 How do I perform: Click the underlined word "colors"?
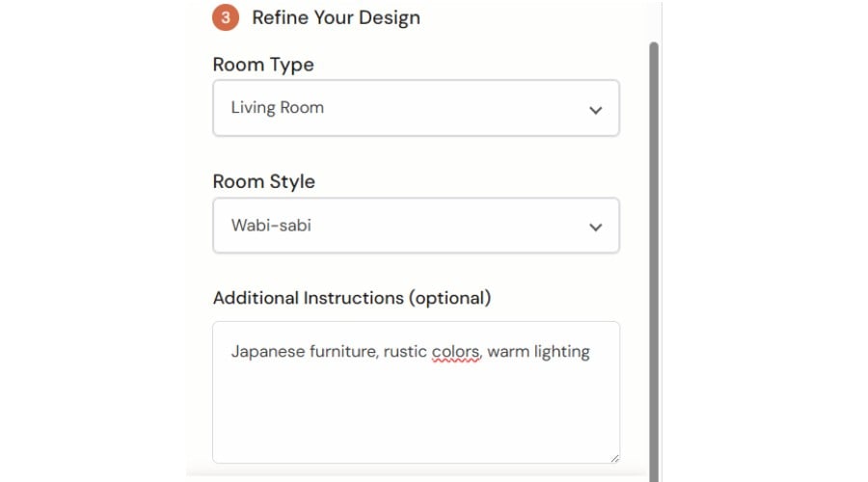(x=455, y=352)
